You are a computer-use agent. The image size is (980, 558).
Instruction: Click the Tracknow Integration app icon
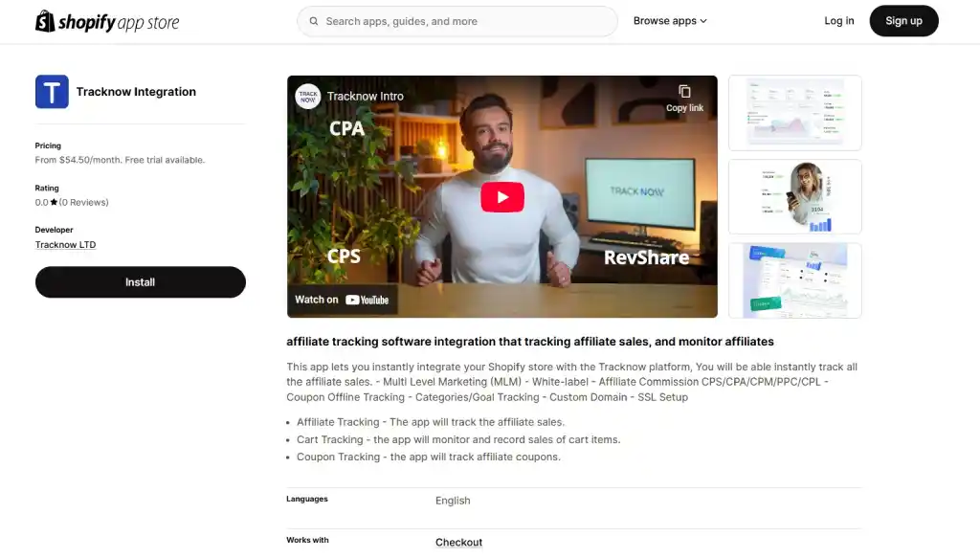[52, 92]
